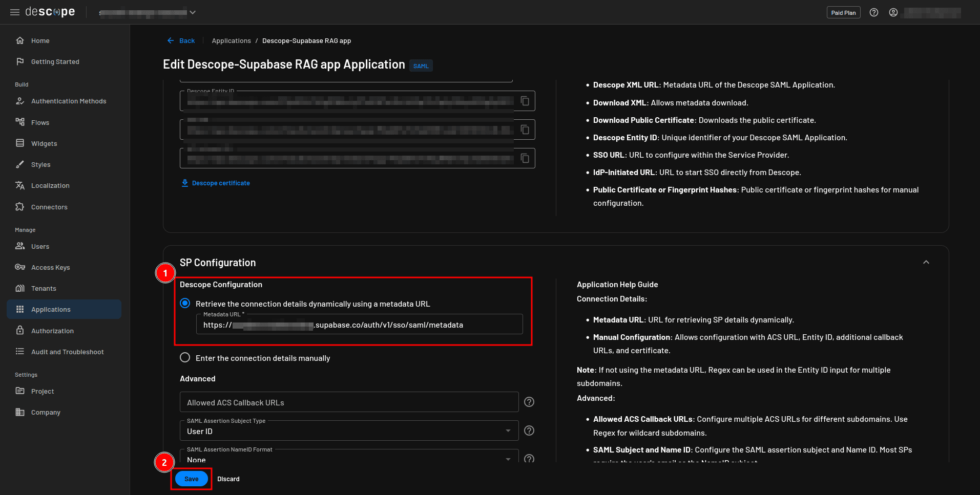
Task: Open the user account profile icon
Action: (893, 12)
